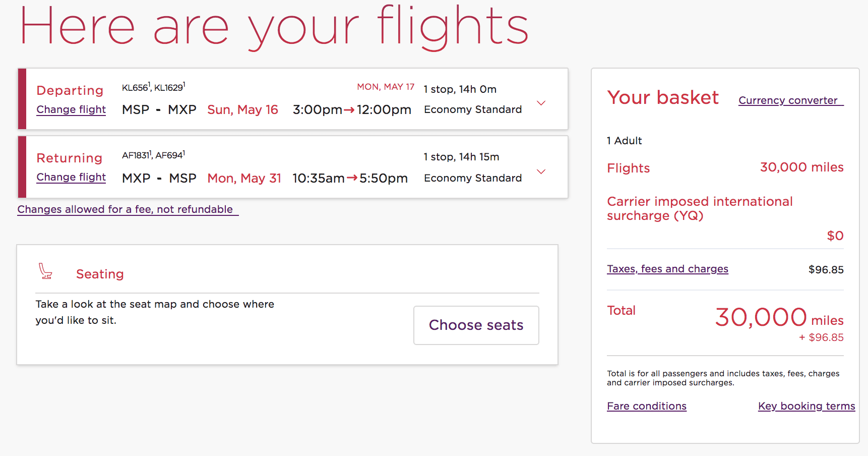Click the seat icon beside Seating
This screenshot has height=456, width=868.
click(45, 271)
